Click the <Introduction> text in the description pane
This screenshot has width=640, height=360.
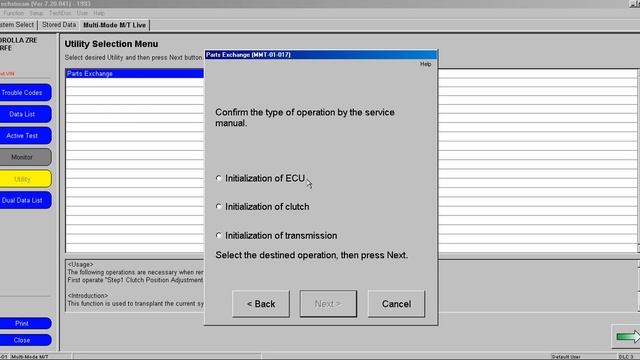tap(88, 296)
